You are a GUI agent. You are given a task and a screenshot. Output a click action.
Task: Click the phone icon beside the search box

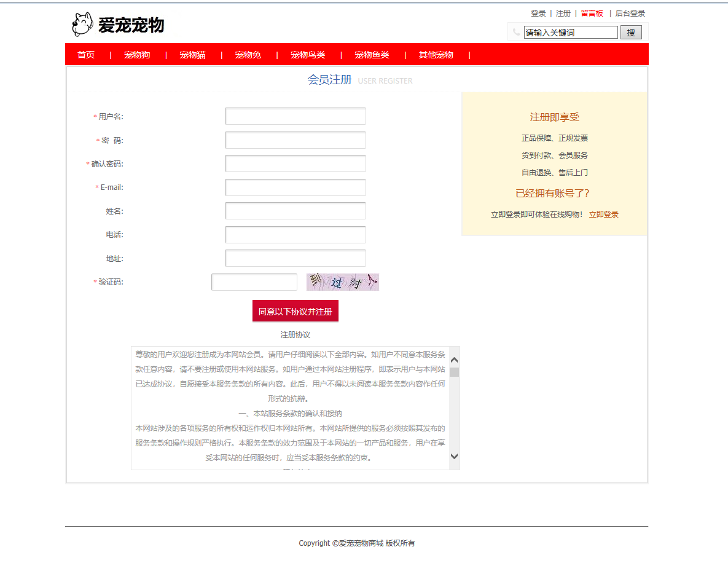(516, 32)
